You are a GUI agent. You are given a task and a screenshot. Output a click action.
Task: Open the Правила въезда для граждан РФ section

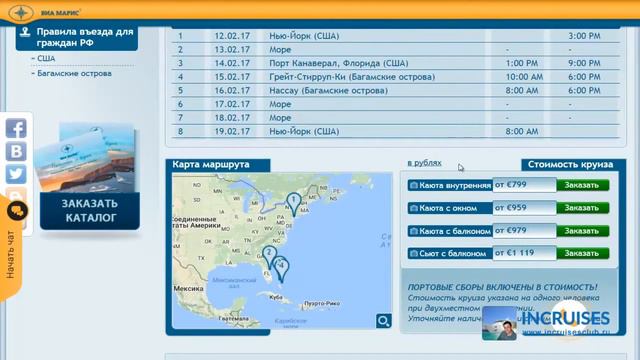(x=77, y=37)
